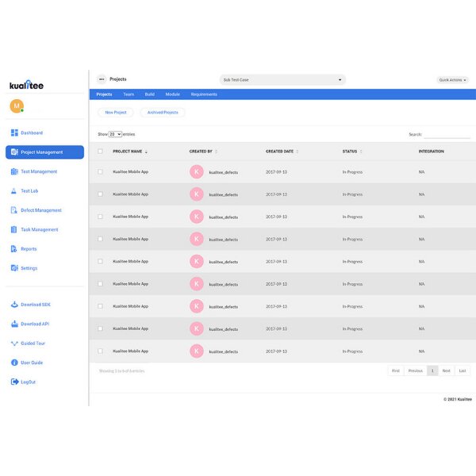Viewport: 476px width, 476px height.
Task: Click the Settings sidebar icon
Action: click(x=14, y=268)
